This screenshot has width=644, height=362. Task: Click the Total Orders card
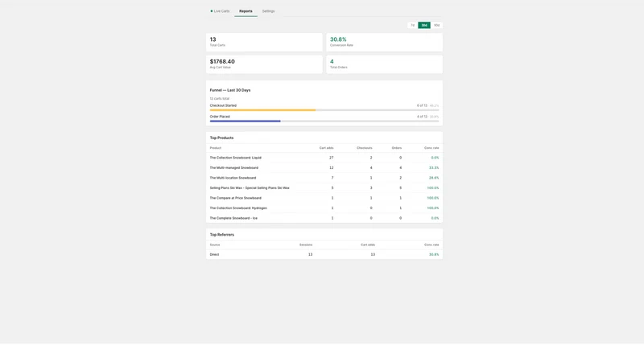[385, 64]
